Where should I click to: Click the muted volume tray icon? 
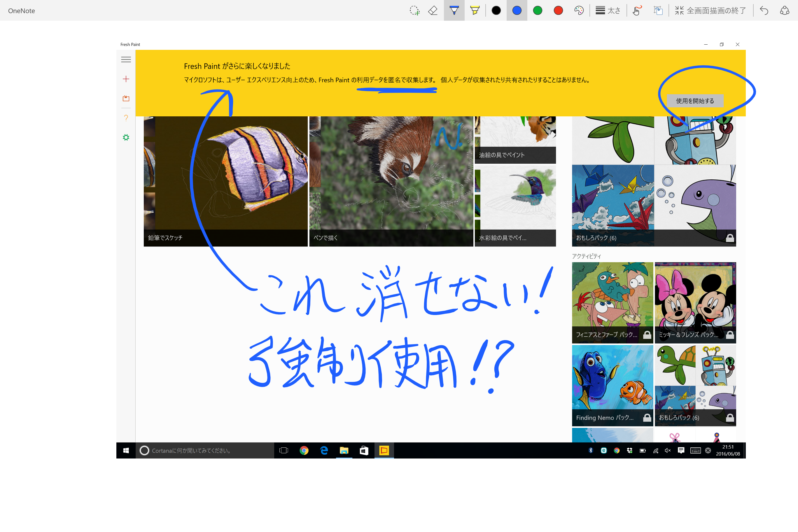668,450
